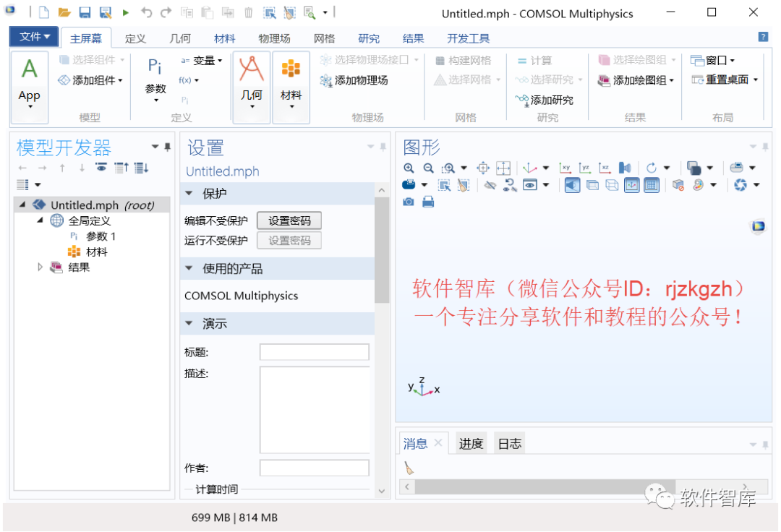Switch to the 物理场 ribbon tab
Viewport: 781px width, 532px height.
[x=274, y=38]
